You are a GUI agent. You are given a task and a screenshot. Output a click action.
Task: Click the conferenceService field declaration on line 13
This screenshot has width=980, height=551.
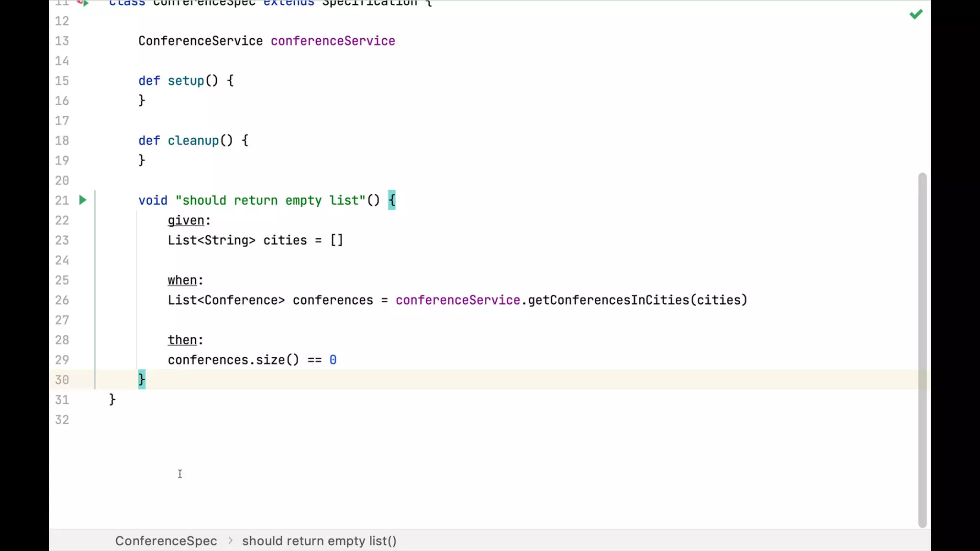click(x=333, y=41)
